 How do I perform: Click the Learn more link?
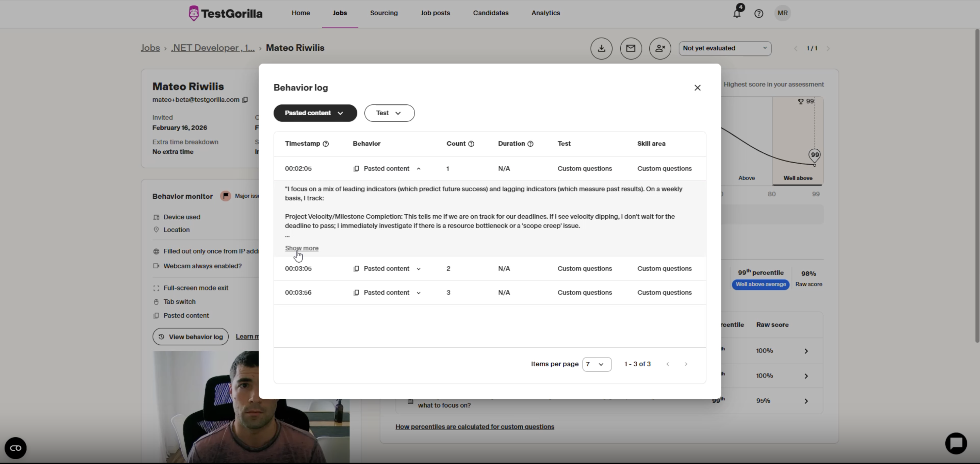pyautogui.click(x=247, y=337)
